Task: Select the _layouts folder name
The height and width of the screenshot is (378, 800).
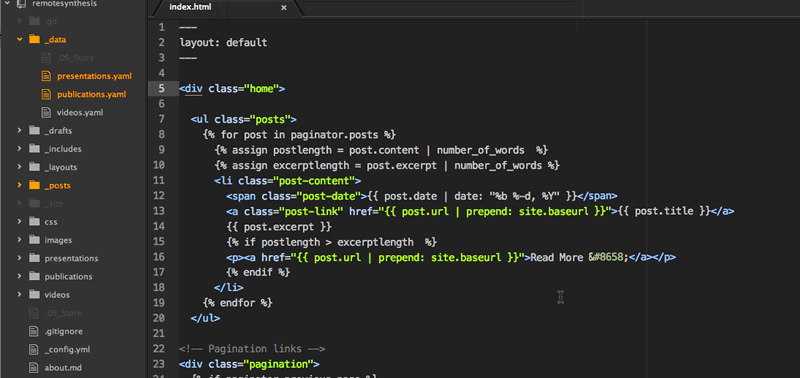Action: coord(61,167)
